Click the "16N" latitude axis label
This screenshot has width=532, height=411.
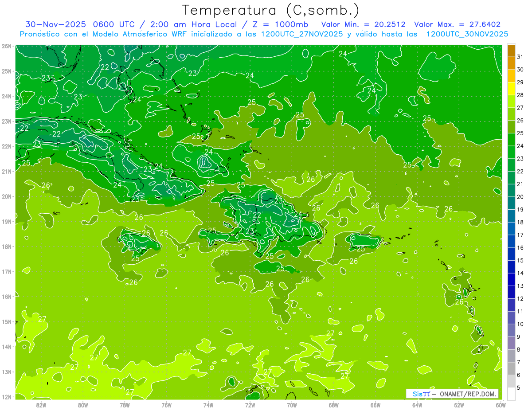tap(7, 297)
